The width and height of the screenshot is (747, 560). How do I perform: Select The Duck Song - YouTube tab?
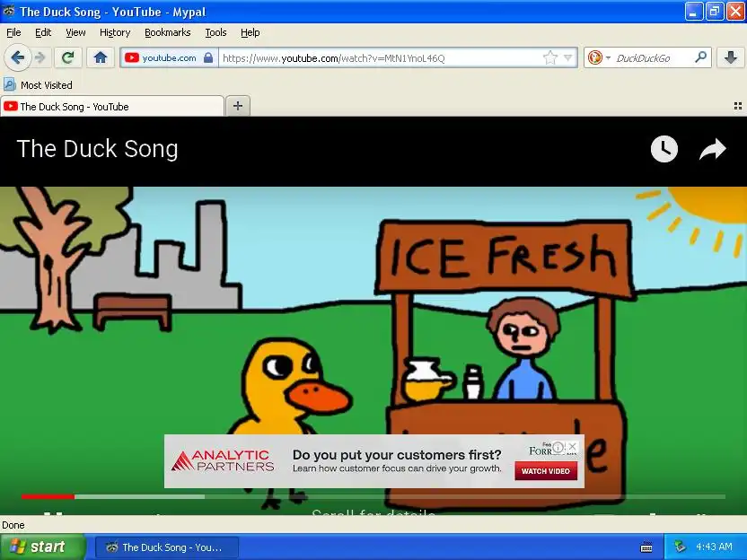[x=112, y=106]
